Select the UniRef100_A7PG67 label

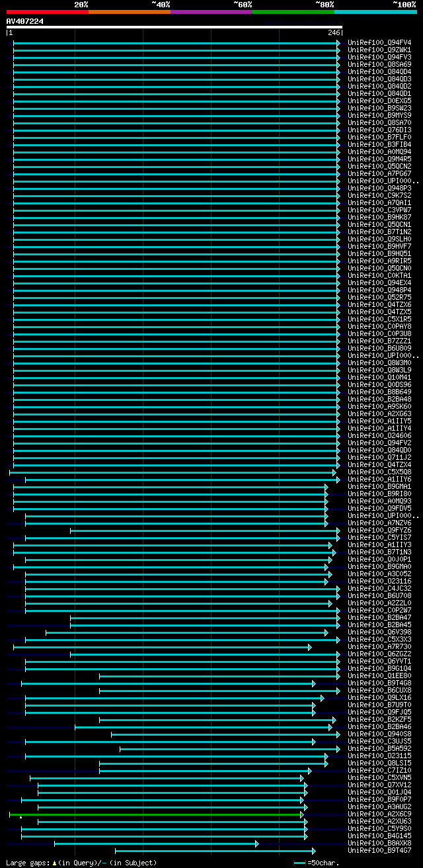(x=379, y=174)
